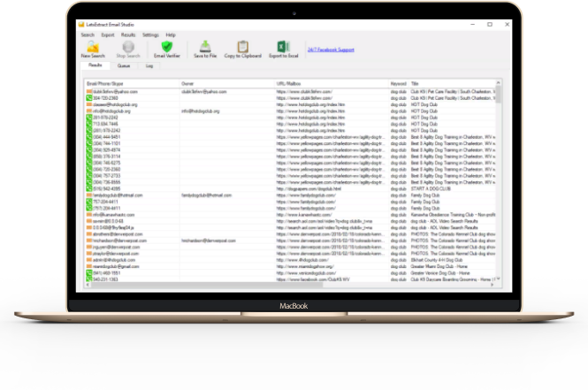The image size is (588, 390).
Task: Switch to the Results tab
Action: (x=95, y=65)
